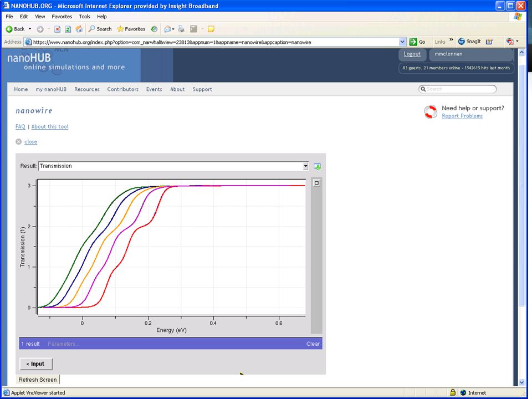532x399 pixels.
Task: Click the PDF converter toolbar icon
Action: pos(510,42)
